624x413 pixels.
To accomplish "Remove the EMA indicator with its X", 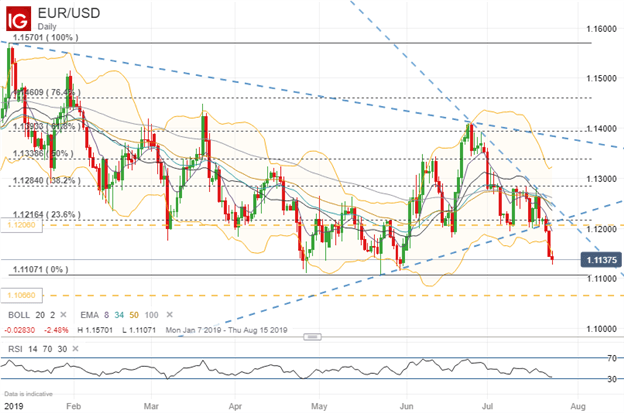I will click(x=170, y=315).
